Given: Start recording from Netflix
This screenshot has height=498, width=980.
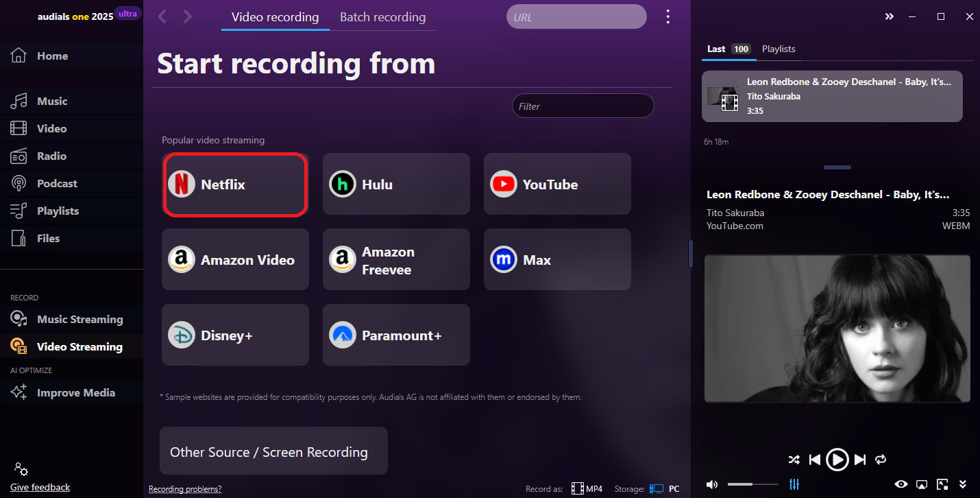Looking at the screenshot, I should pos(235,185).
